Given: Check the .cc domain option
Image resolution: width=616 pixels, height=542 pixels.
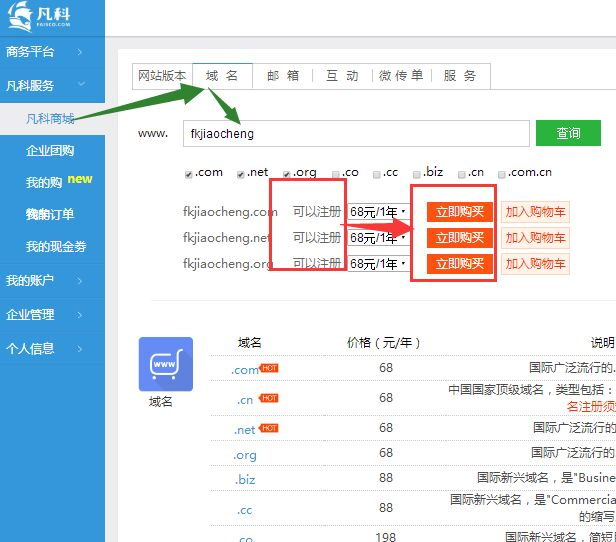Looking at the screenshot, I should pos(377,174).
